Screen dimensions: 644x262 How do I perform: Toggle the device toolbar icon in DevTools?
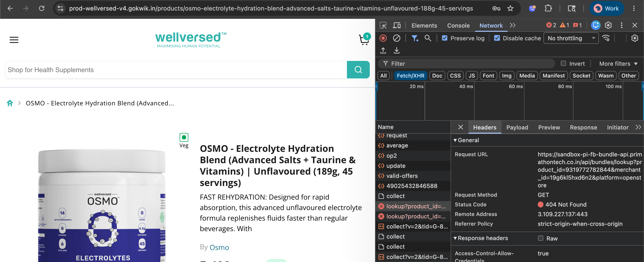click(x=397, y=25)
